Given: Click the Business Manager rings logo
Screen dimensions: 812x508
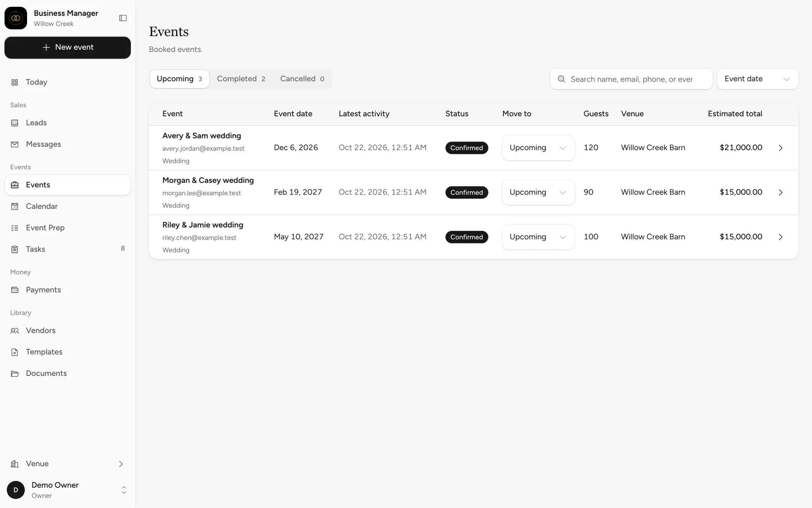Looking at the screenshot, I should coord(16,18).
